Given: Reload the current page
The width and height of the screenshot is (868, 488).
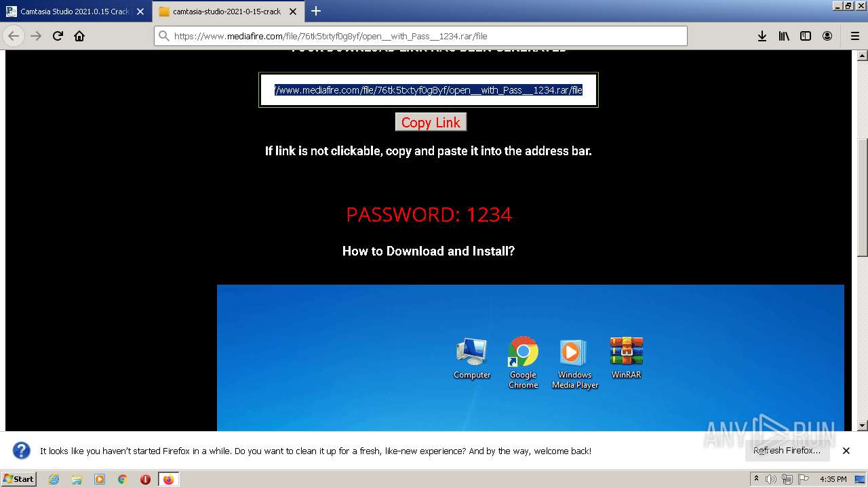Looking at the screenshot, I should pos(58,36).
